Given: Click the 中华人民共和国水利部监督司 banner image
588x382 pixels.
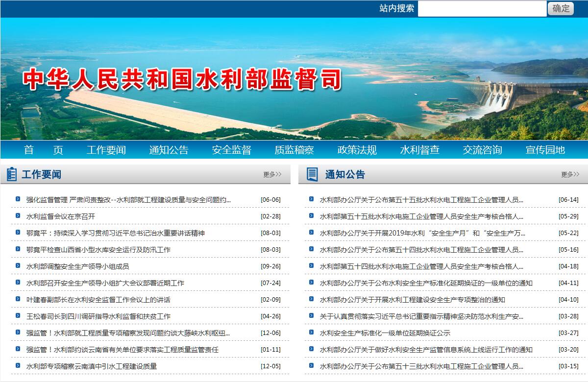Looking at the screenshot, I should pos(294,79).
